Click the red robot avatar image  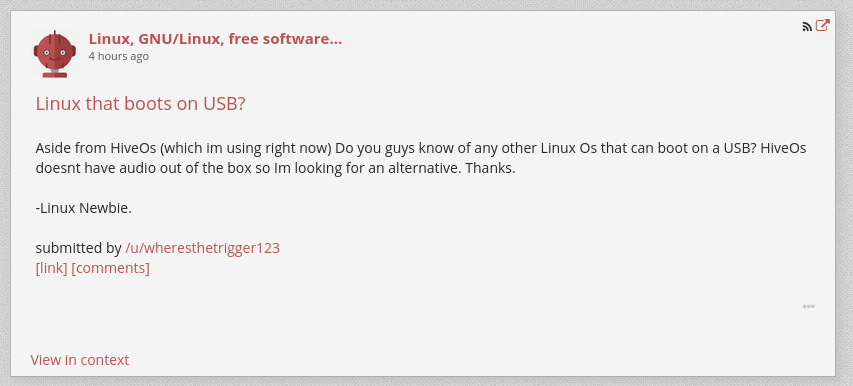pyautogui.click(x=55, y=54)
